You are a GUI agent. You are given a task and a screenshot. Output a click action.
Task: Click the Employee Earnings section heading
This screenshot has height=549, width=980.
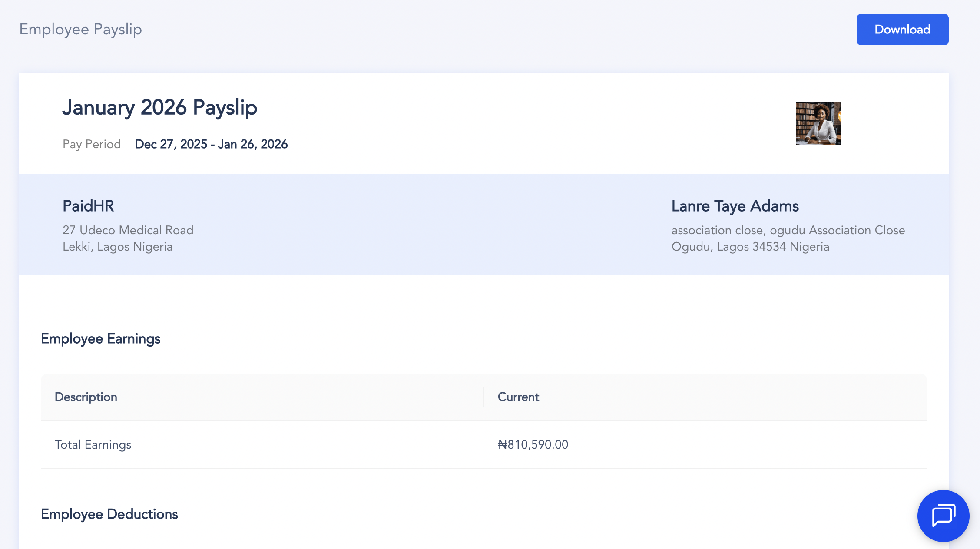(101, 339)
